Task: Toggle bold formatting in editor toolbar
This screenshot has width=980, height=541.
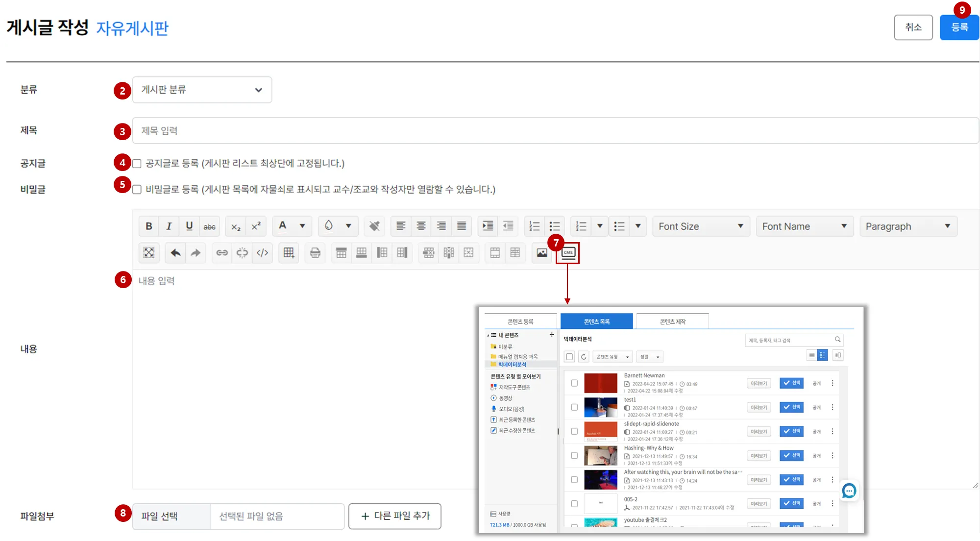Action: pos(149,226)
